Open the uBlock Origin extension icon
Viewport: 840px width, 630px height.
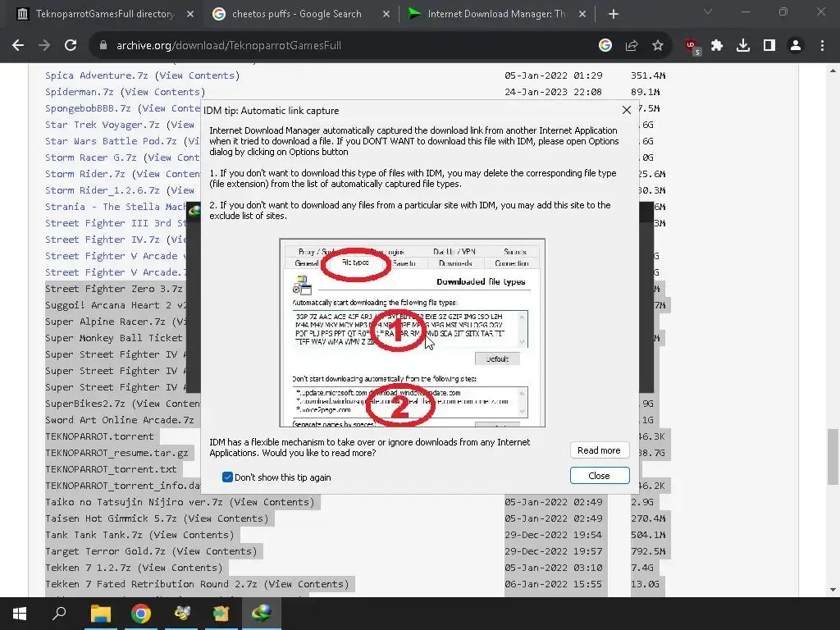pos(692,47)
